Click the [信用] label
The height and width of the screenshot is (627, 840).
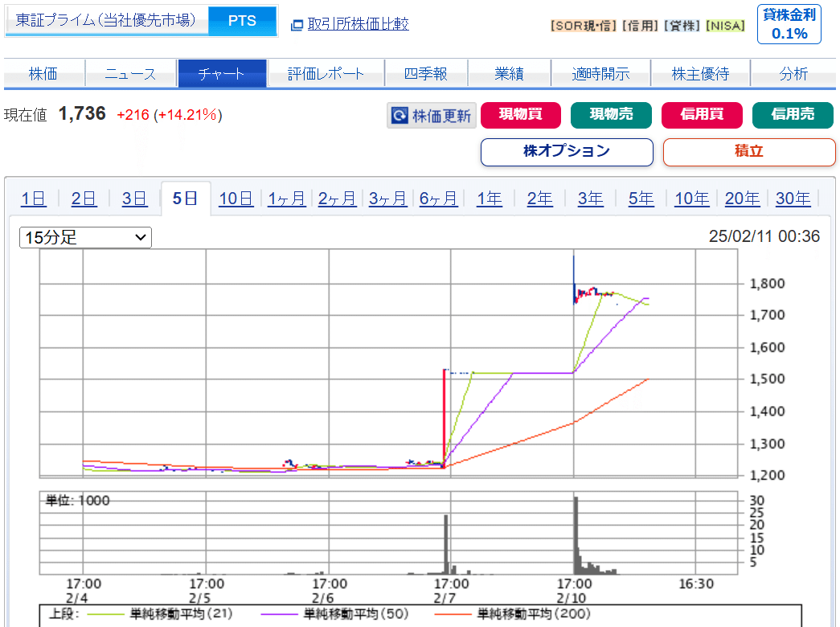[640, 26]
